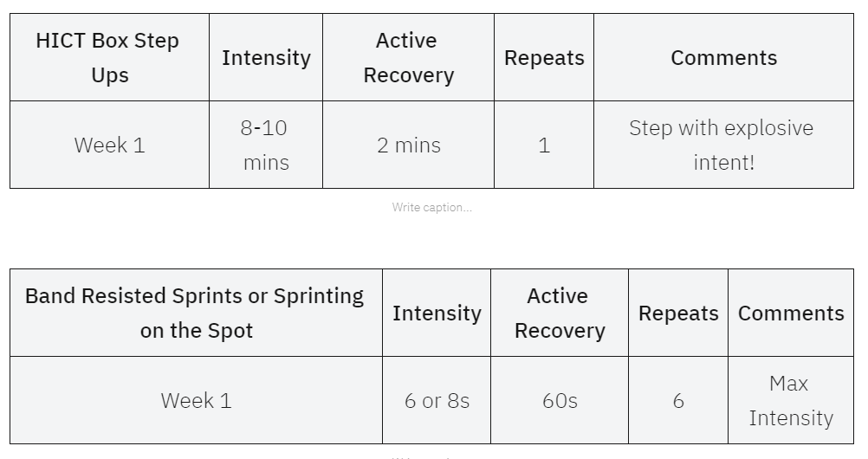Click Intensity header in the Band Resisted Sprints table
The width and height of the screenshot is (868, 459).
tap(437, 314)
